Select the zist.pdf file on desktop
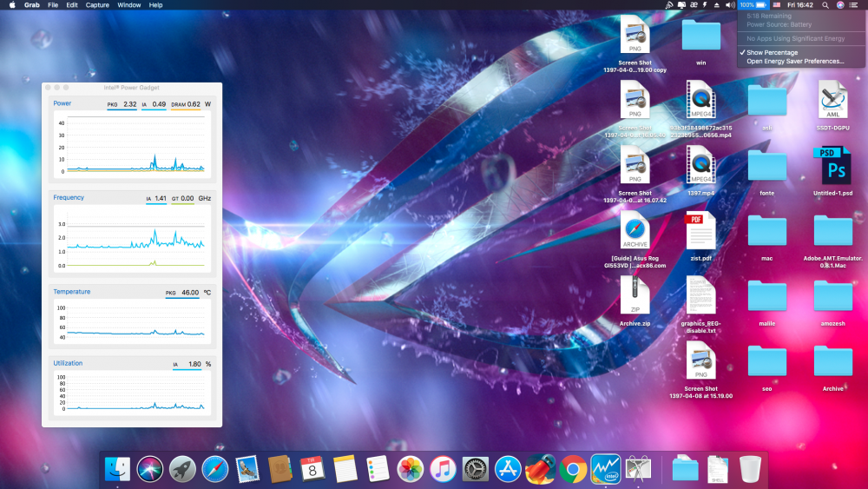Screen dimensions: 868x489 pyautogui.click(x=700, y=236)
